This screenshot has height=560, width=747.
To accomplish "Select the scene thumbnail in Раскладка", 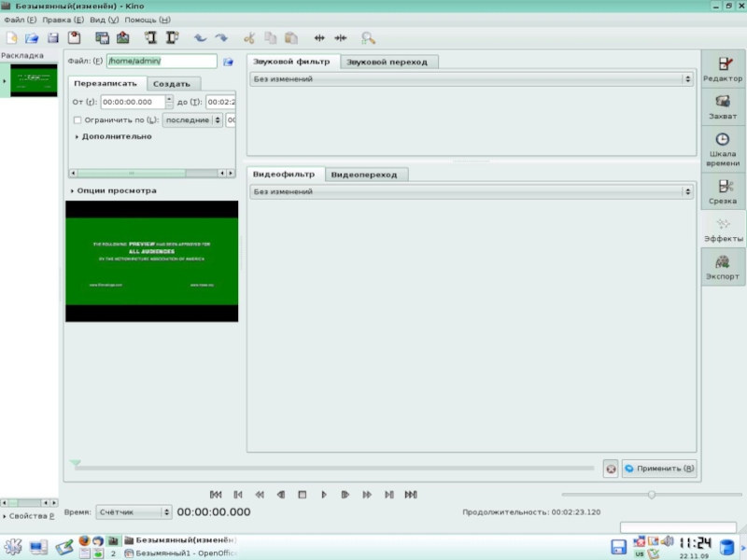I will point(34,80).
